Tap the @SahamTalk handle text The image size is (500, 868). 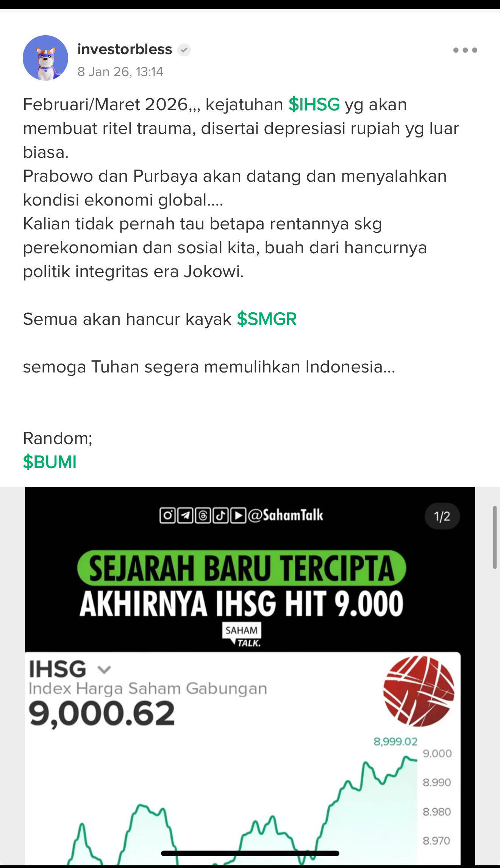(x=286, y=516)
